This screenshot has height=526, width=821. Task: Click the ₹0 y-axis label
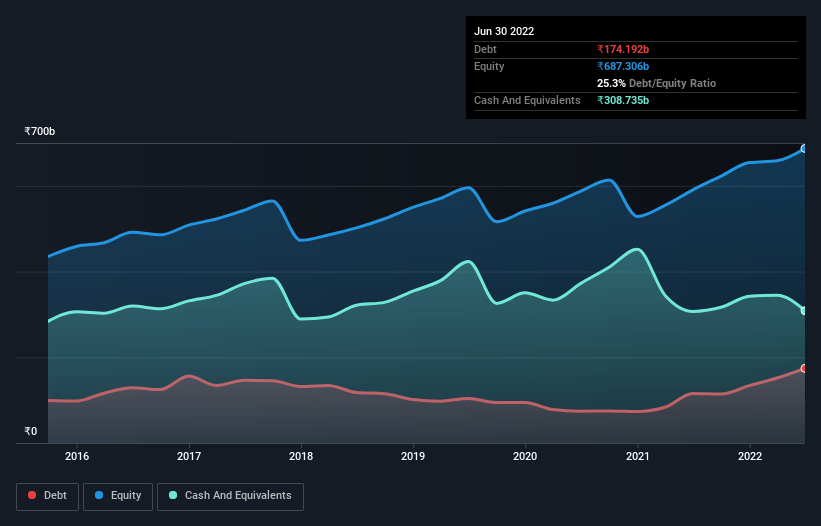coord(31,431)
